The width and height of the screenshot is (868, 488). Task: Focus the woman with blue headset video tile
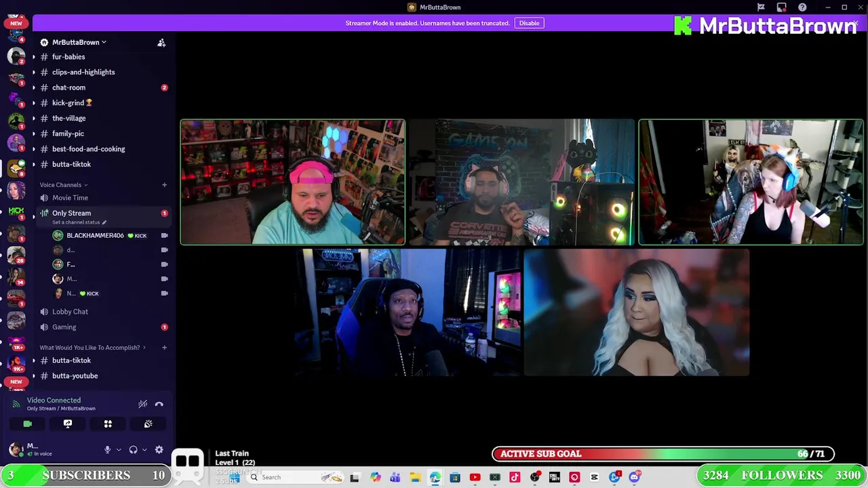(751, 182)
